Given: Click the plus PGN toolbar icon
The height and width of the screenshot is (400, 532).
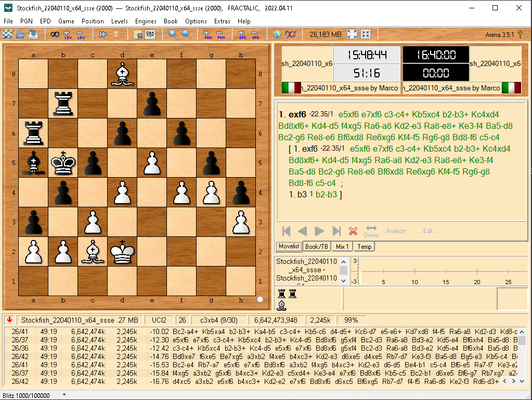Looking at the screenshot, I should pyautogui.click(x=207, y=34).
